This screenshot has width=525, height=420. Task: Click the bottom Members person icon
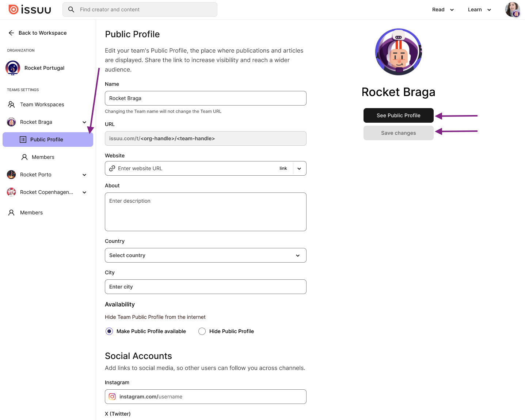point(11,213)
